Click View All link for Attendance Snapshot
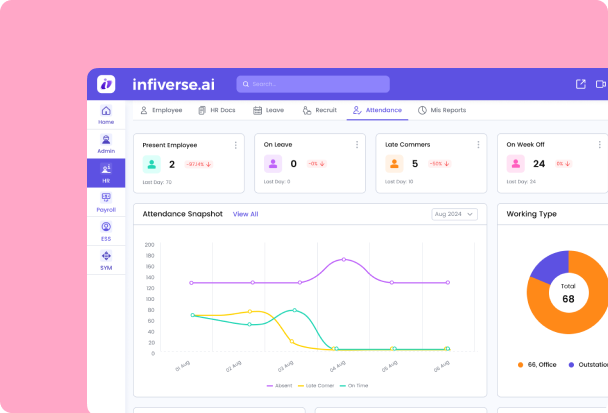Viewport: 608px width, 413px height. point(245,214)
